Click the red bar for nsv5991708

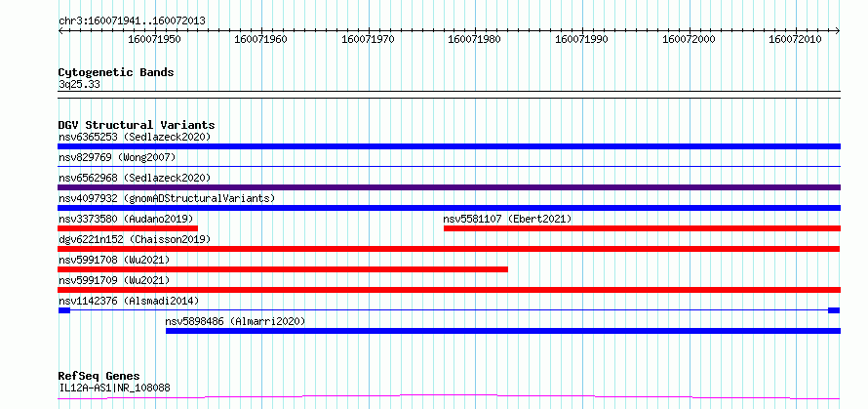(x=283, y=269)
